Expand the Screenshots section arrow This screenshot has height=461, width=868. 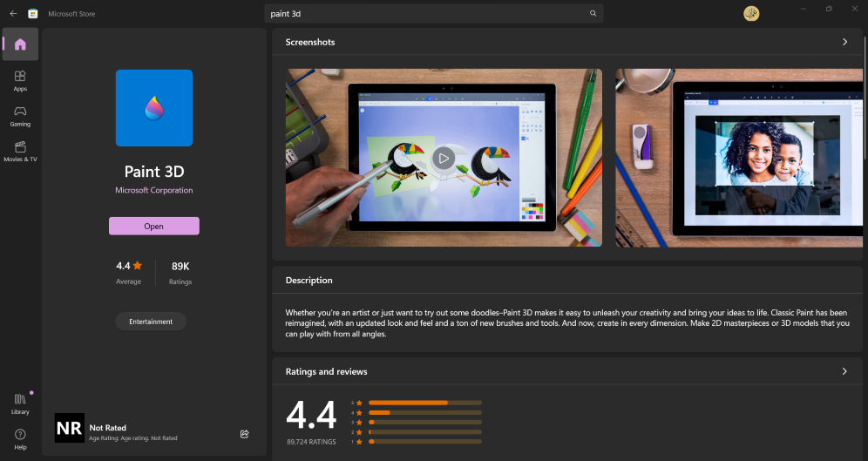(x=844, y=42)
